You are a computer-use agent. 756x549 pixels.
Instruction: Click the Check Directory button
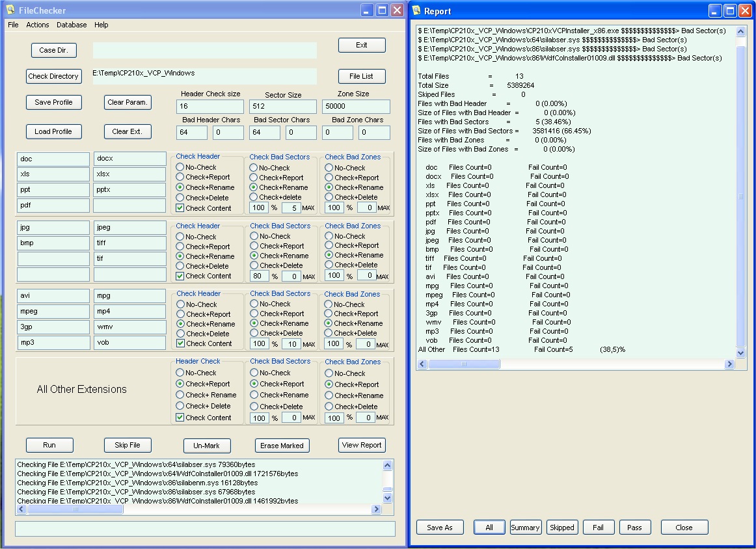[53, 76]
